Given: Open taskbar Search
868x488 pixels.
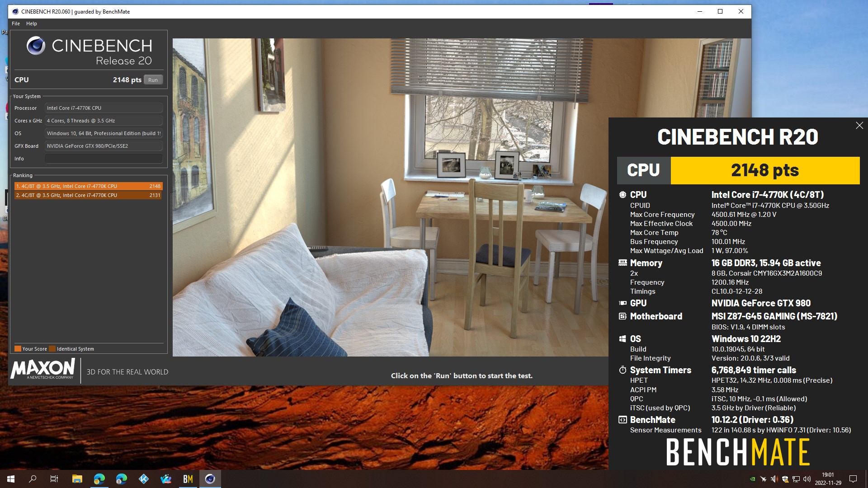Looking at the screenshot, I should [33, 479].
